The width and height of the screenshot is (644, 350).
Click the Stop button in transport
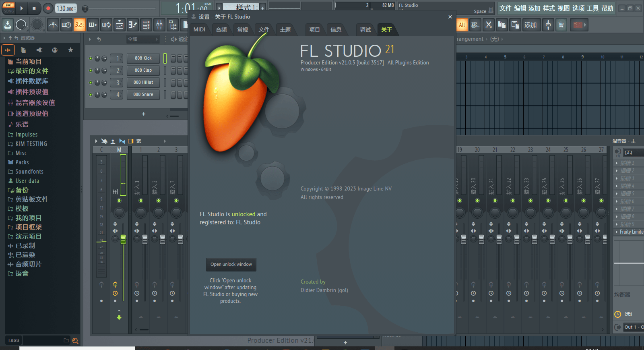click(x=34, y=8)
